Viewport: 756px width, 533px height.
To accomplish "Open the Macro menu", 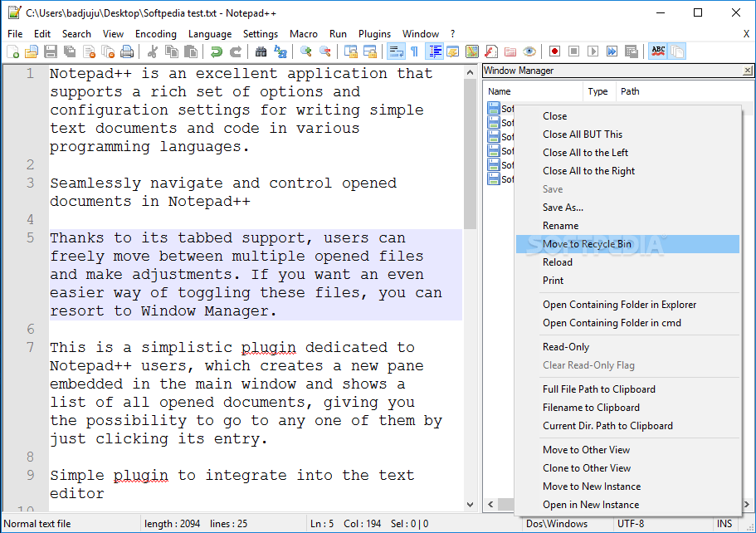I will coord(303,34).
